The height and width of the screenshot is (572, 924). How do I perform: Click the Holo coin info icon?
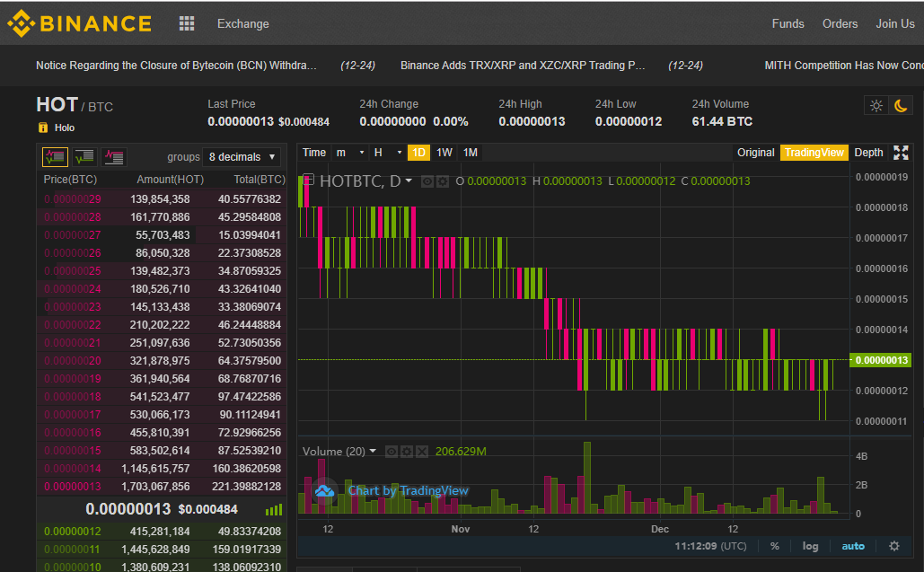click(43, 128)
